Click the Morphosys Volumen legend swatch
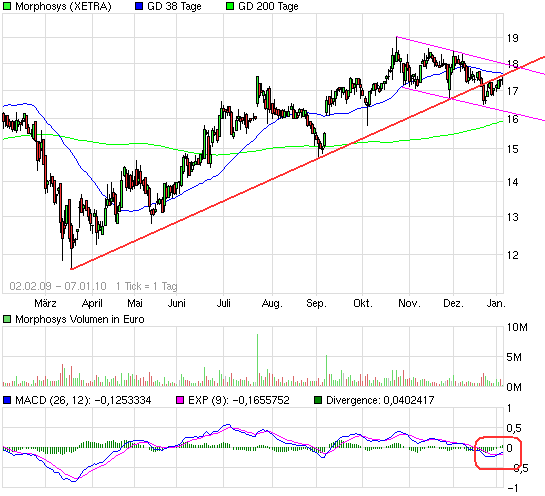 pos(7,319)
